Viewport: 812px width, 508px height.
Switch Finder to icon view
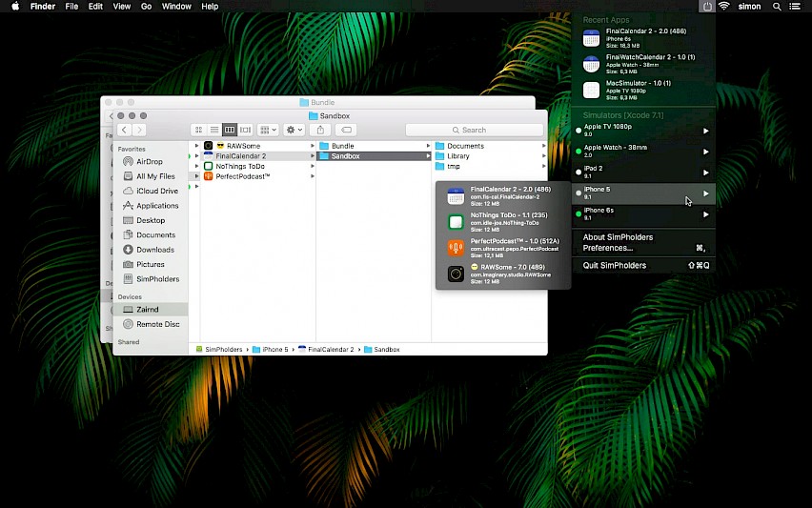tap(198, 130)
